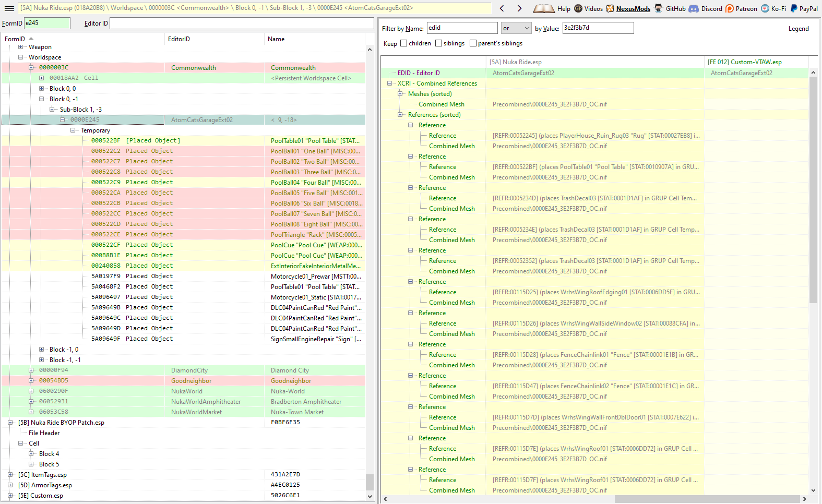
Task: Open the Videos icon link
Action: [578, 8]
